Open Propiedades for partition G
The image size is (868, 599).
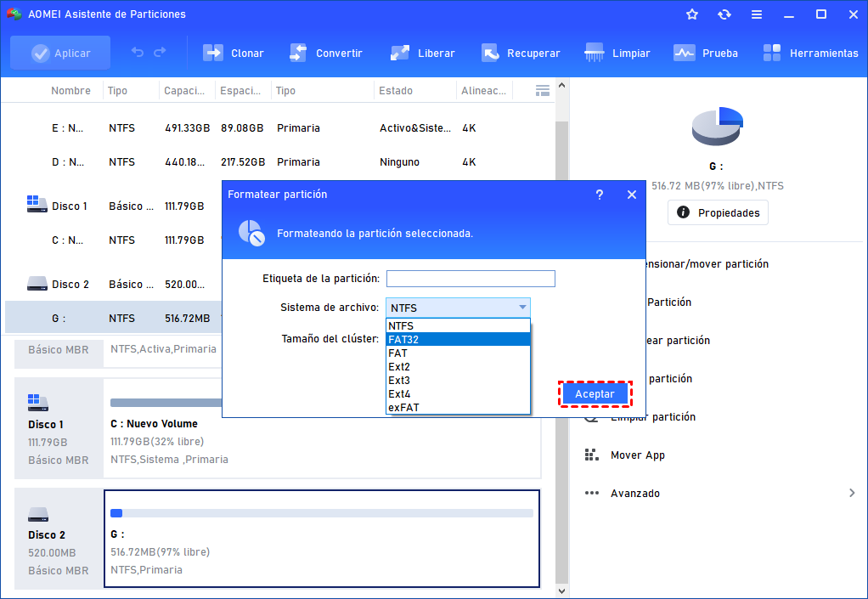(x=718, y=212)
